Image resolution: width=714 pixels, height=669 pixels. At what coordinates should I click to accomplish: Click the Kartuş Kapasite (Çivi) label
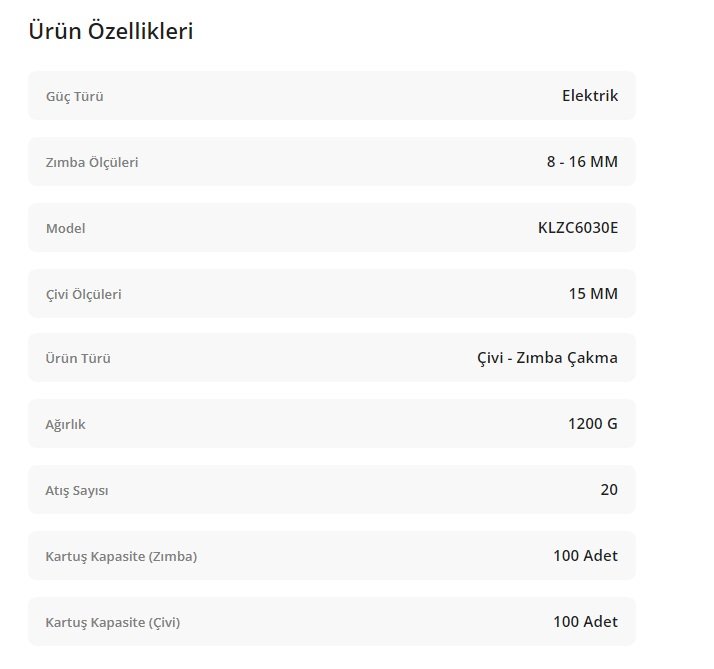point(113,622)
